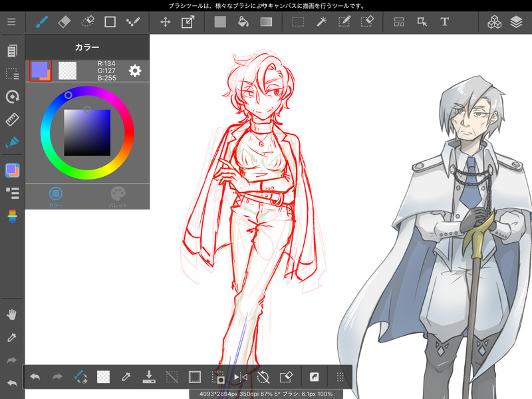The width and height of the screenshot is (532, 399).
Task: Expand the bottom shortcut bar grip handle
Action: point(340,377)
